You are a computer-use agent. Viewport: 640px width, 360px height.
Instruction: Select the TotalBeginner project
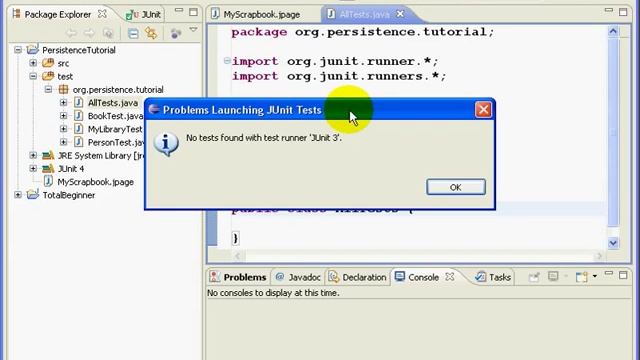click(69, 195)
